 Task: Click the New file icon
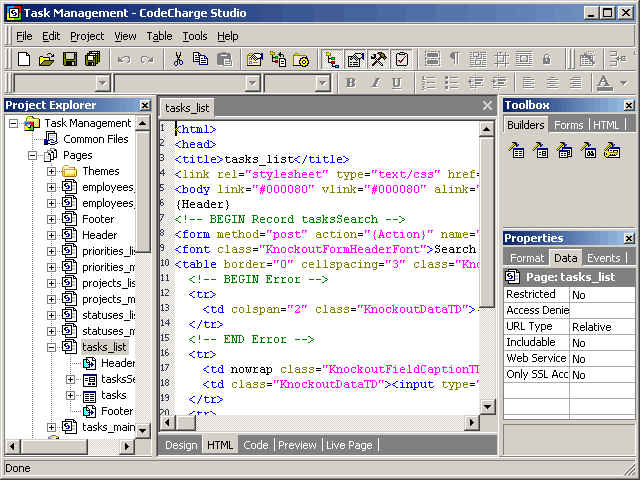[x=24, y=60]
